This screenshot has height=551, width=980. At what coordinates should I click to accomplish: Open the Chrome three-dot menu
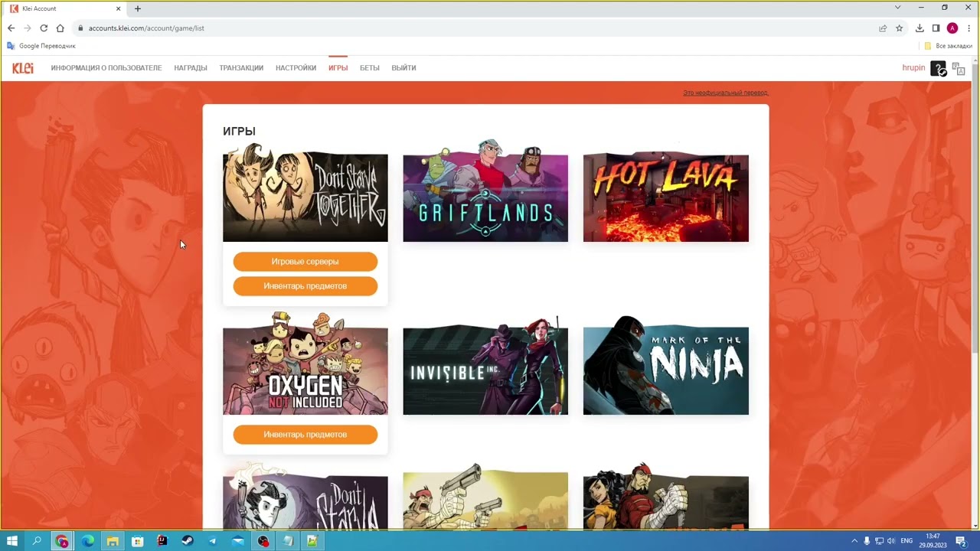(x=969, y=28)
